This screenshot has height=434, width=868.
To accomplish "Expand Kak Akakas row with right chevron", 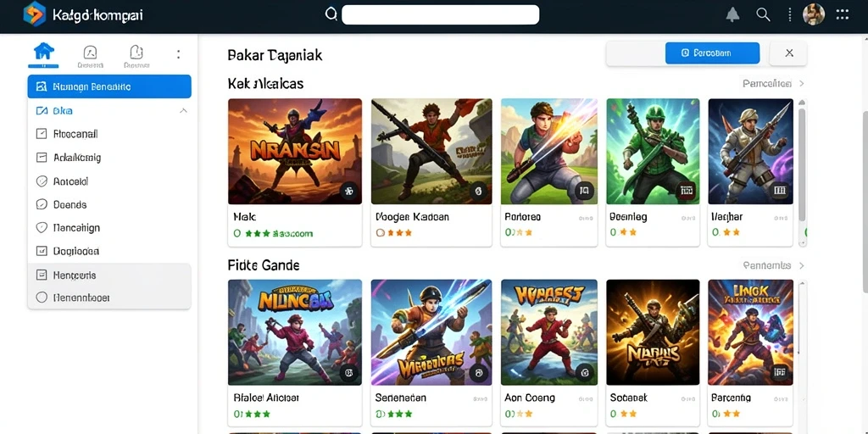I will pos(801,84).
